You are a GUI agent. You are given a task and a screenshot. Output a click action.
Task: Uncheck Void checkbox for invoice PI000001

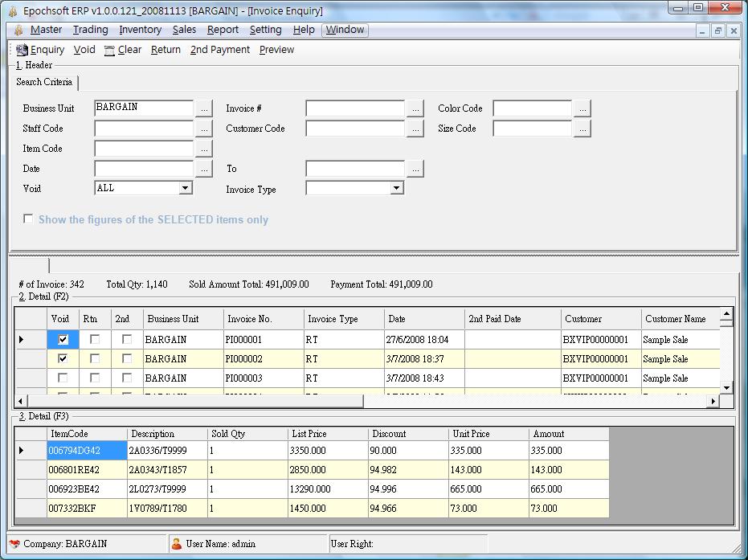pos(63,340)
